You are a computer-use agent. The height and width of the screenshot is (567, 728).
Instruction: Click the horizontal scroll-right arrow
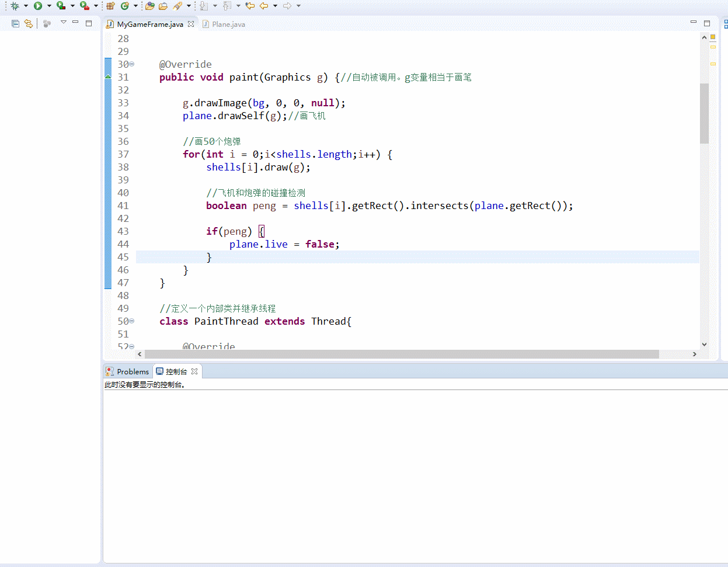click(x=694, y=354)
